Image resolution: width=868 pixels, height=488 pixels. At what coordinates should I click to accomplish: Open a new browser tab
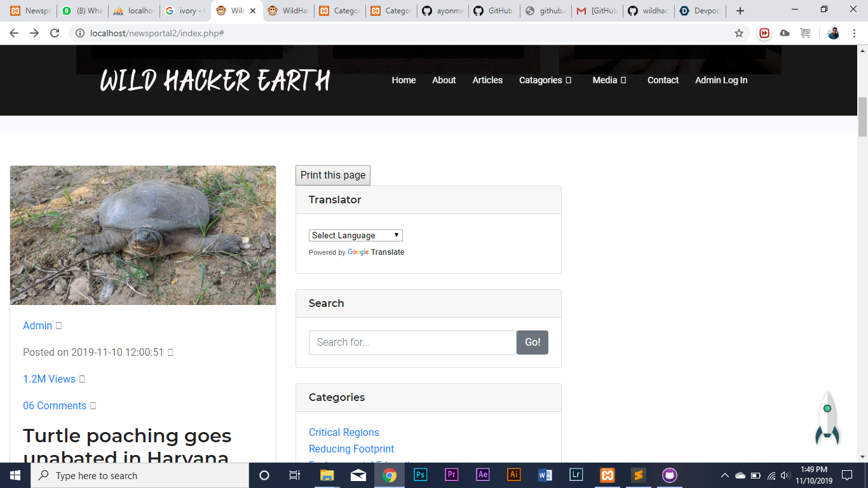tap(740, 11)
